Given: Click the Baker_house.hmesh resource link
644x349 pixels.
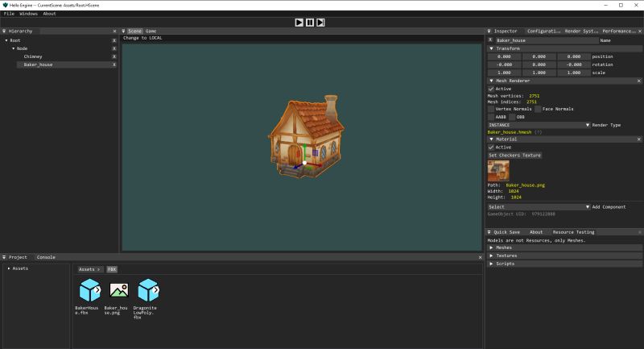Looking at the screenshot, I should [x=510, y=132].
